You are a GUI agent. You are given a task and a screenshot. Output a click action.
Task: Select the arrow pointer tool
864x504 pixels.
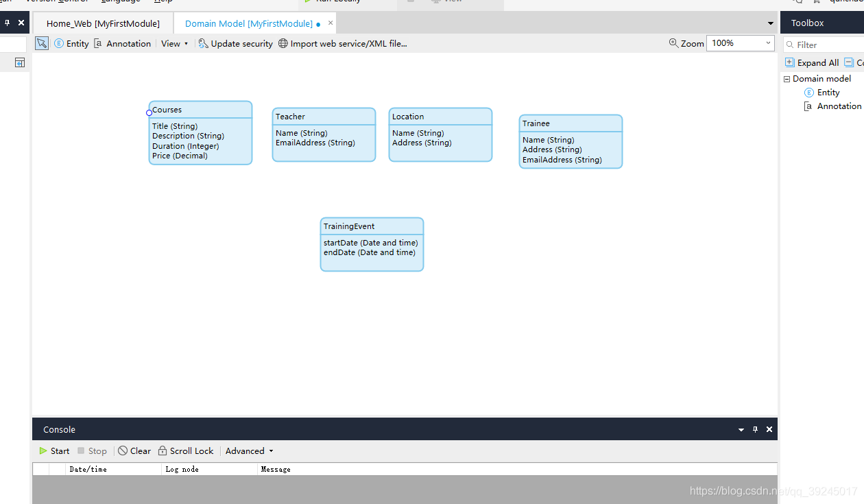pos(42,43)
